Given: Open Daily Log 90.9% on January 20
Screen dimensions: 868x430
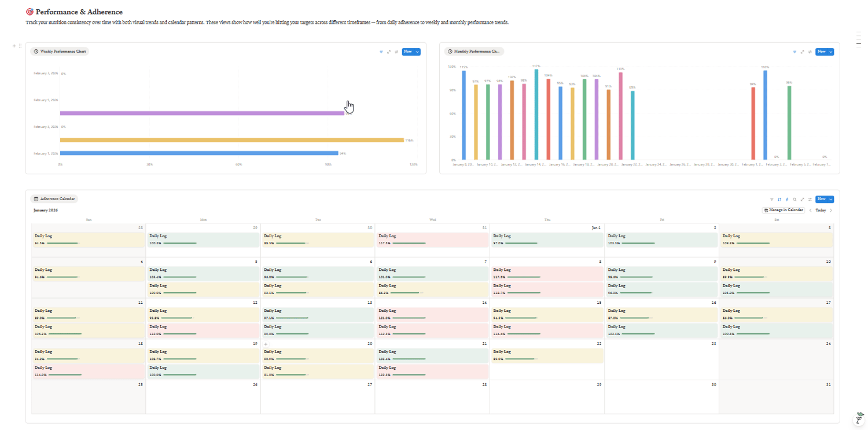Looking at the screenshot, I should point(317,355).
